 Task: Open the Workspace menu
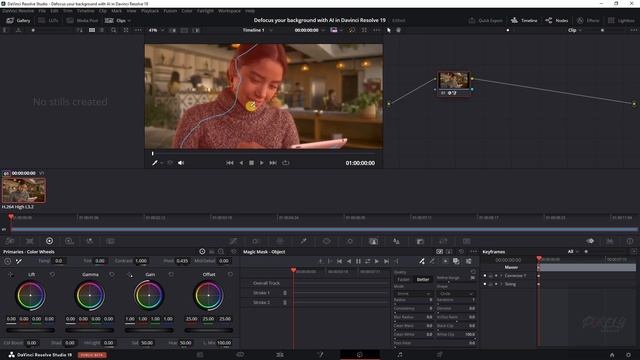(229, 11)
